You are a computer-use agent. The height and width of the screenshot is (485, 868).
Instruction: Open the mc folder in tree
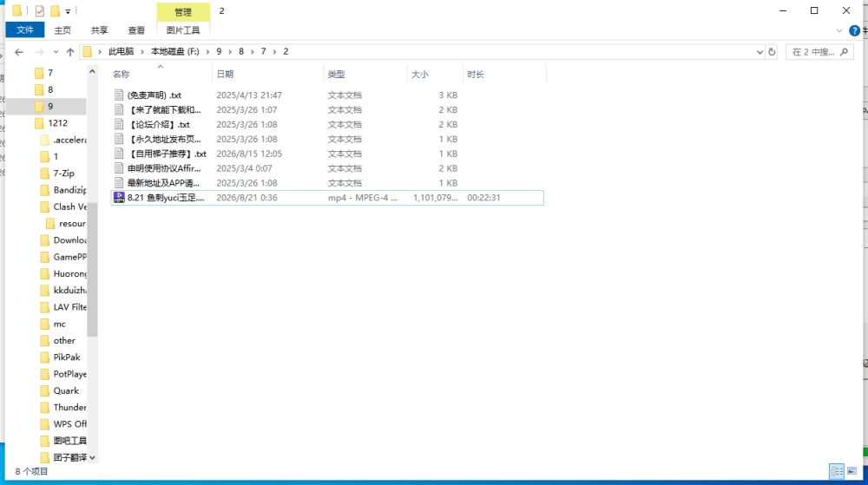tap(59, 324)
